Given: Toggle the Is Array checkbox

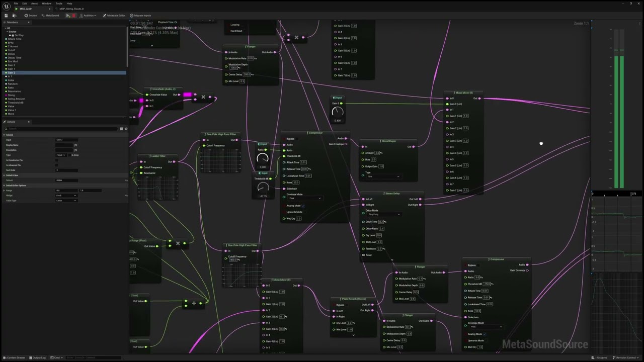Looking at the screenshot, I should pos(70,155).
